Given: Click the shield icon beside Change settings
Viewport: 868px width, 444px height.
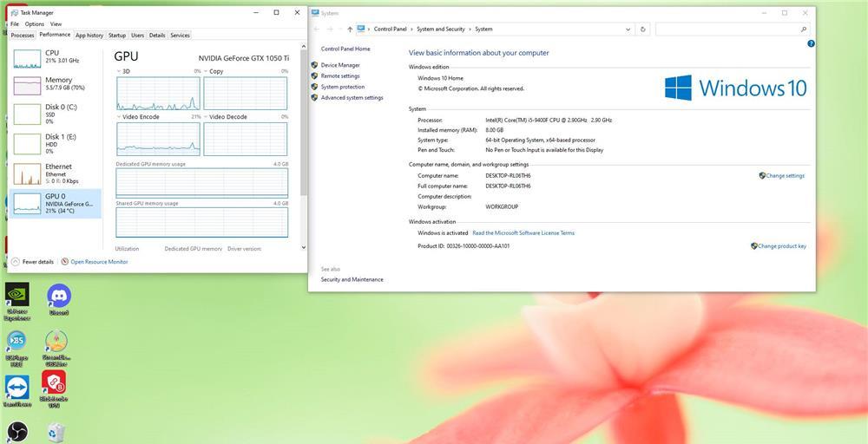Looking at the screenshot, I should point(762,175).
